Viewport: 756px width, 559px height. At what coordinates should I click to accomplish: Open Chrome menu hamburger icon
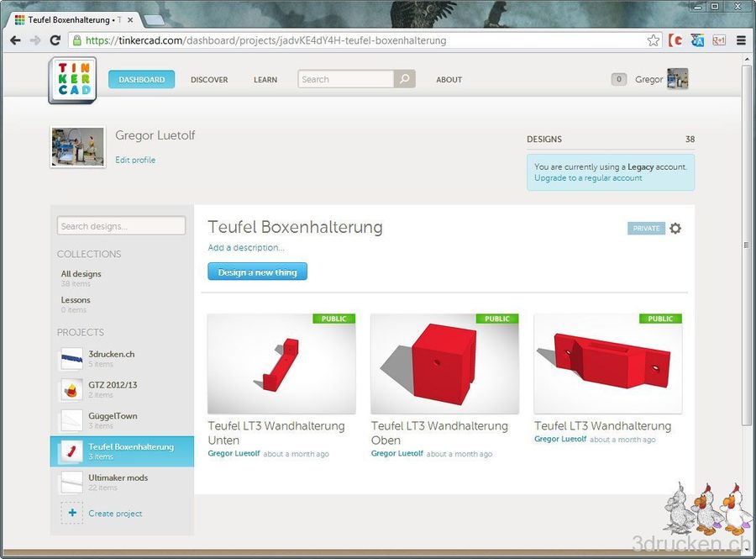coord(741,40)
